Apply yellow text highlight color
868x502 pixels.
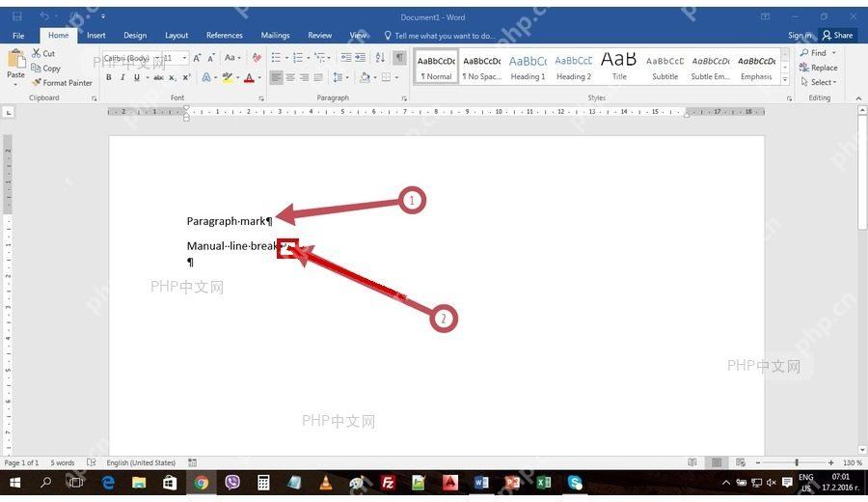(x=227, y=78)
